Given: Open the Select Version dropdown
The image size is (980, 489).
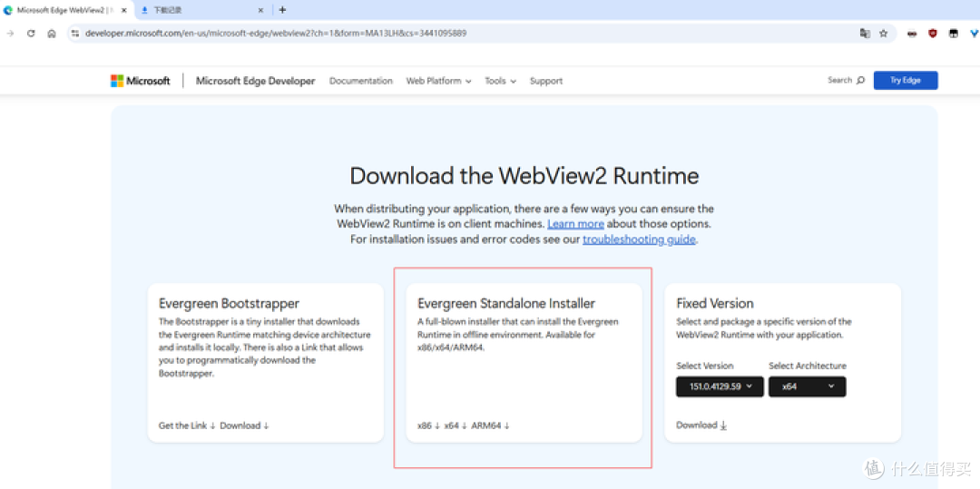Looking at the screenshot, I should pos(720,386).
